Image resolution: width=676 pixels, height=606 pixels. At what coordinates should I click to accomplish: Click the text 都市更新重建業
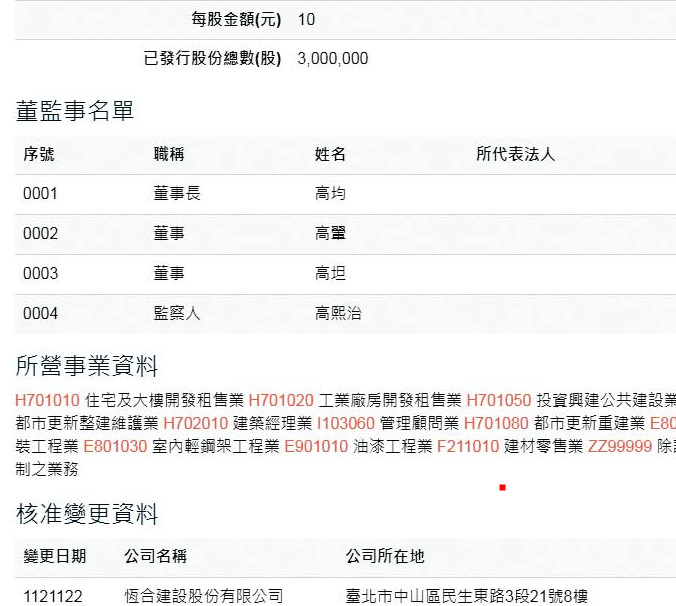click(589, 423)
